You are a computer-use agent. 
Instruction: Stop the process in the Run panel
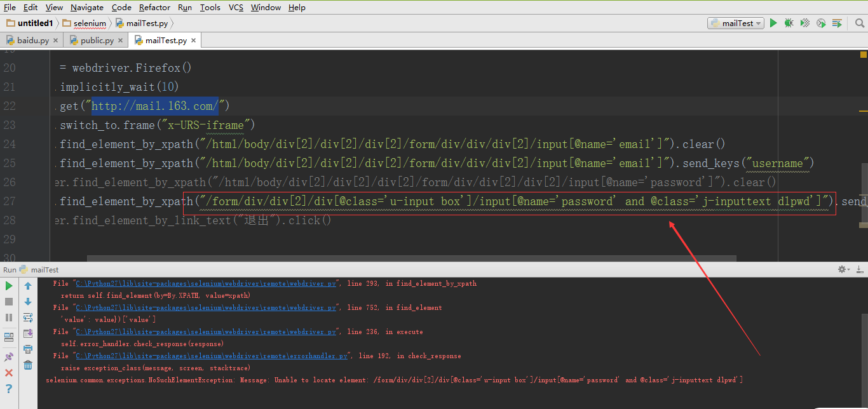coord(9,302)
